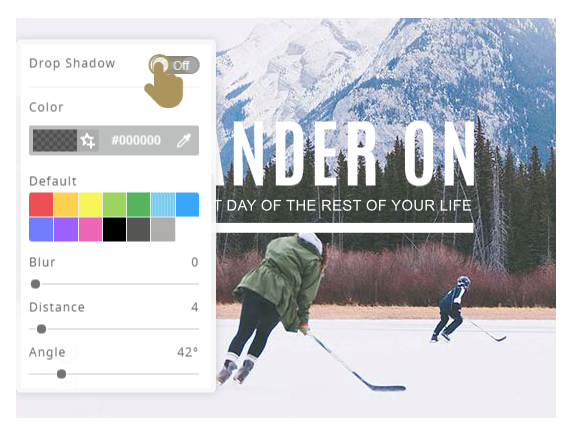Select the light green swatch
This screenshot has height=432, width=568.
[114, 205]
